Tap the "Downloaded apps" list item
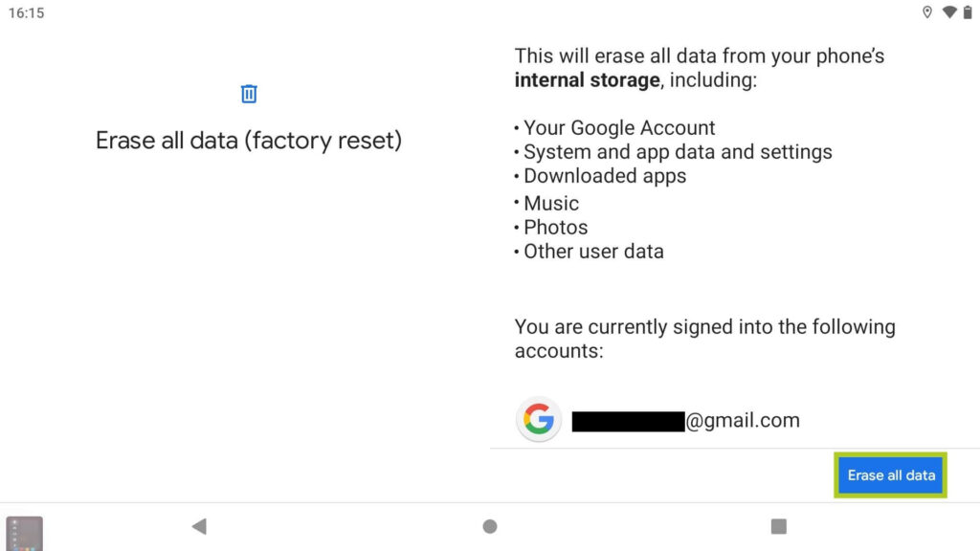The width and height of the screenshot is (980, 551). click(x=605, y=176)
